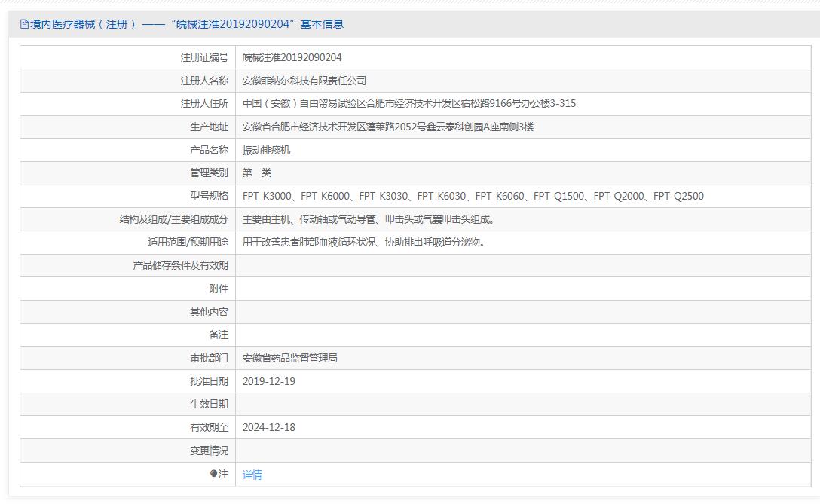Screen dimensions: 820x504
Task: Select the value 皖械注准20192090204 in the table
Action: click(x=292, y=57)
